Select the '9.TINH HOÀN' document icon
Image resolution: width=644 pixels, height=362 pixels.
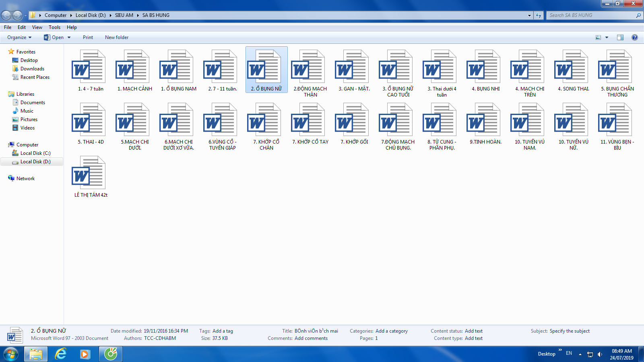tap(485, 120)
